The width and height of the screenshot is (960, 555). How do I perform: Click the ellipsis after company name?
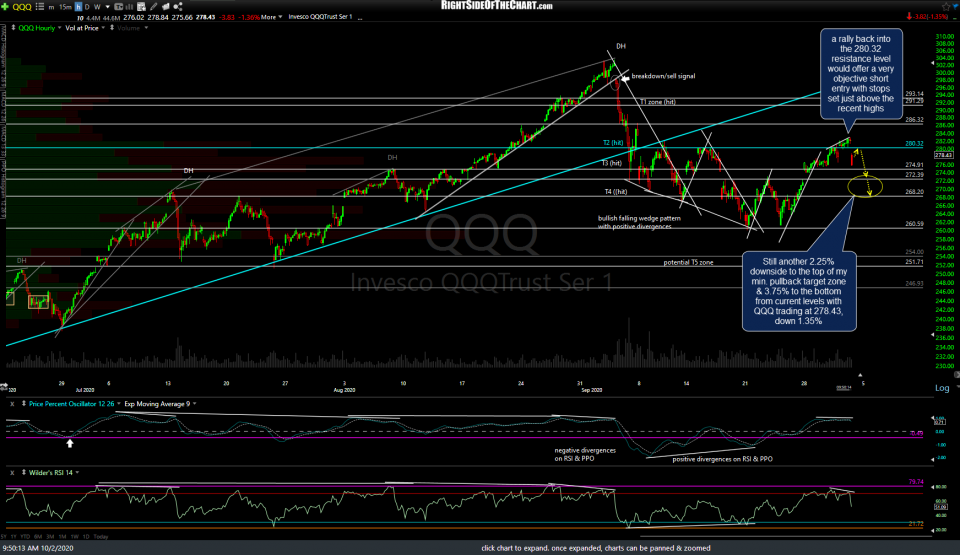(360, 18)
